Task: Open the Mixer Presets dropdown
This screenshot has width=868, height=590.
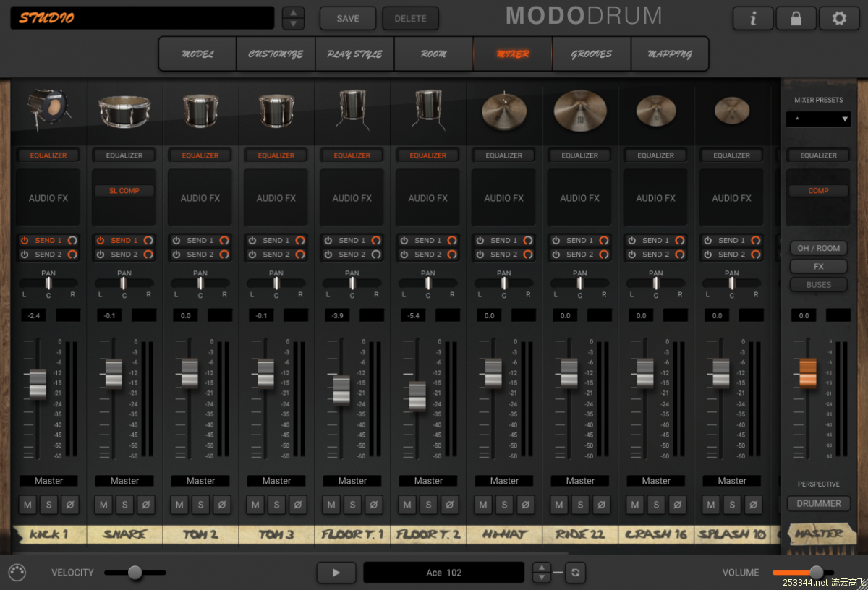Action: (819, 119)
